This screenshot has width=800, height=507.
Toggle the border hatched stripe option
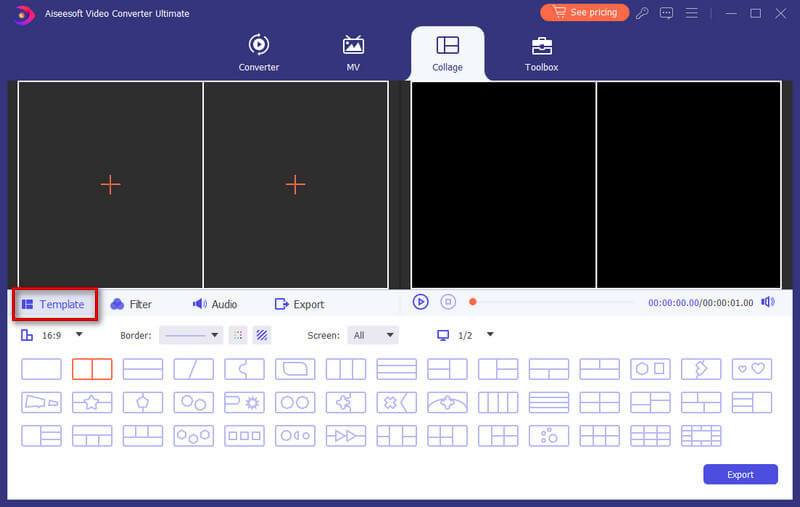(261, 335)
